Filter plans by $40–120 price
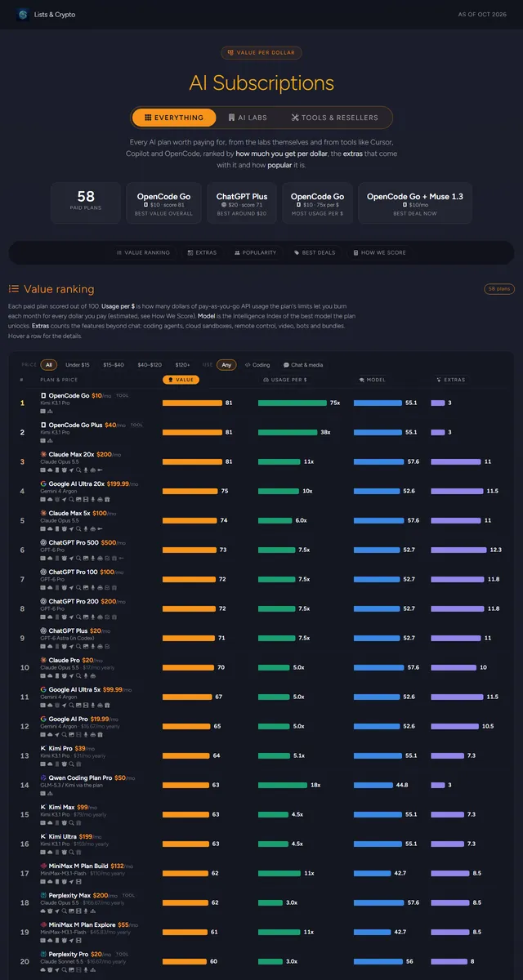The height and width of the screenshot is (980, 523). (x=150, y=365)
